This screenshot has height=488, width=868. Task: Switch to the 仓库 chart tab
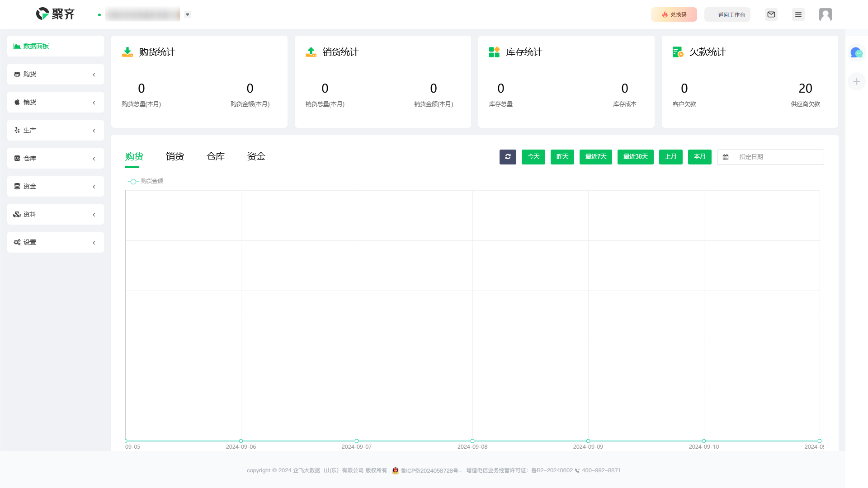[216, 156]
